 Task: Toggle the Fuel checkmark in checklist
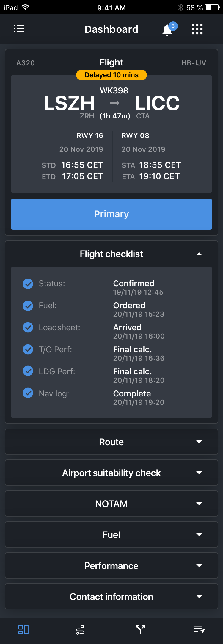[x=28, y=306]
